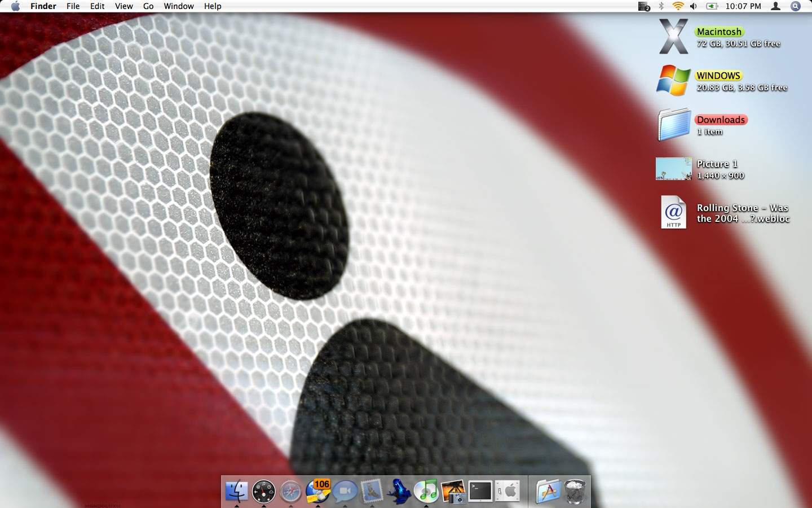Open the Go menu
This screenshot has width=812, height=508.
tap(148, 6)
